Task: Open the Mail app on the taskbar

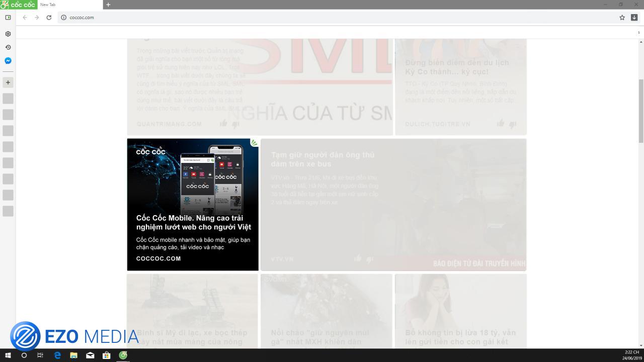Action: (90, 355)
